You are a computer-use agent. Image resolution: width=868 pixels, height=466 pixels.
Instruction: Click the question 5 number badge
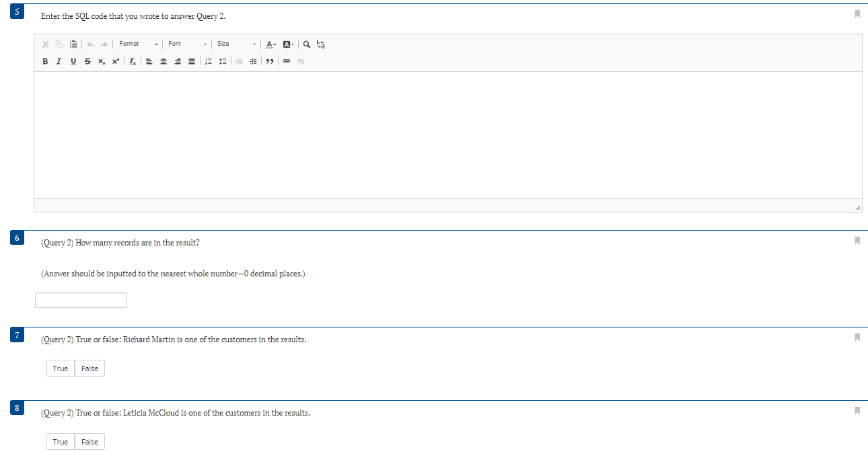(x=17, y=11)
